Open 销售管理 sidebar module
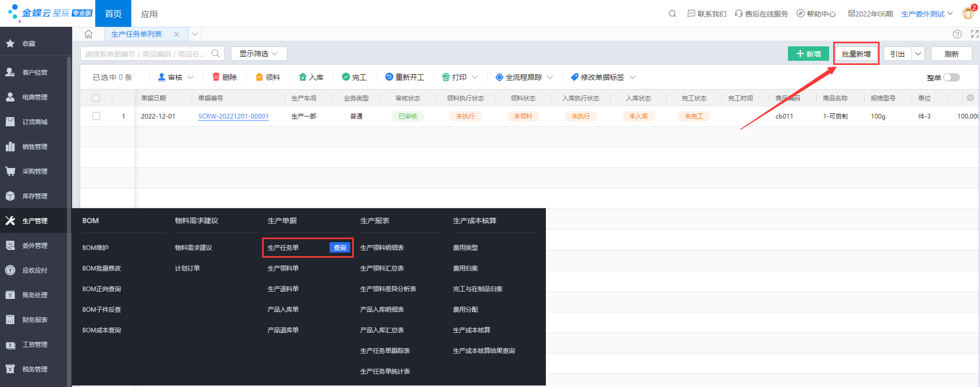The width and height of the screenshot is (980, 387). pyautogui.click(x=35, y=147)
